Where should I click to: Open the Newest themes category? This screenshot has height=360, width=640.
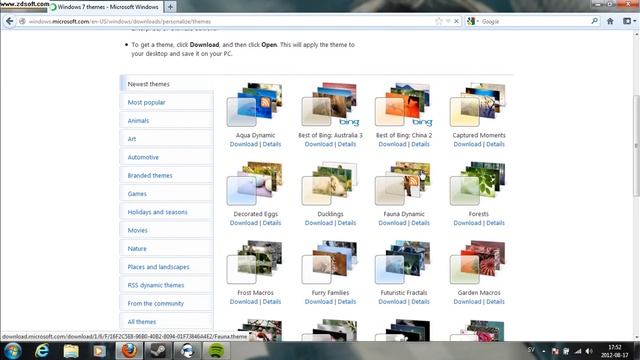pos(167,84)
